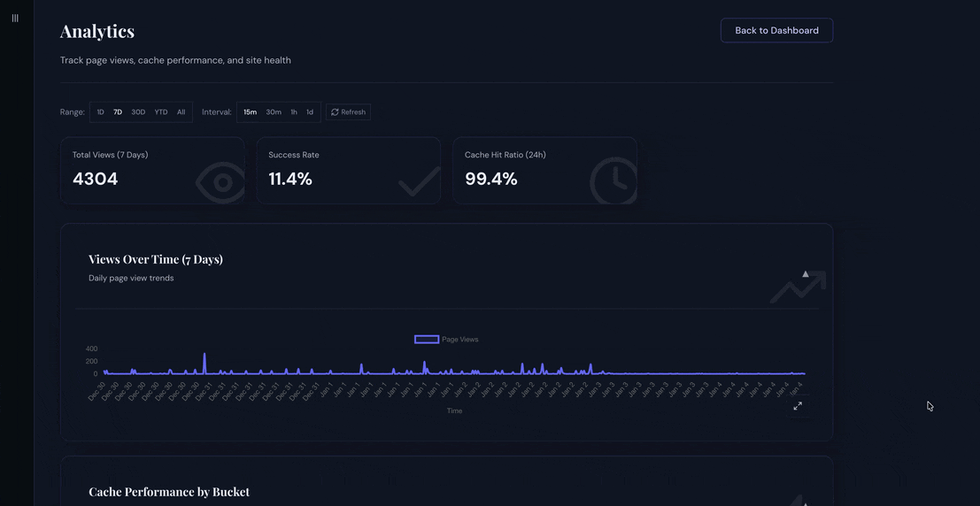Click the eye icon in Total Views card
Viewport: 980px width, 506px height.
point(220,182)
